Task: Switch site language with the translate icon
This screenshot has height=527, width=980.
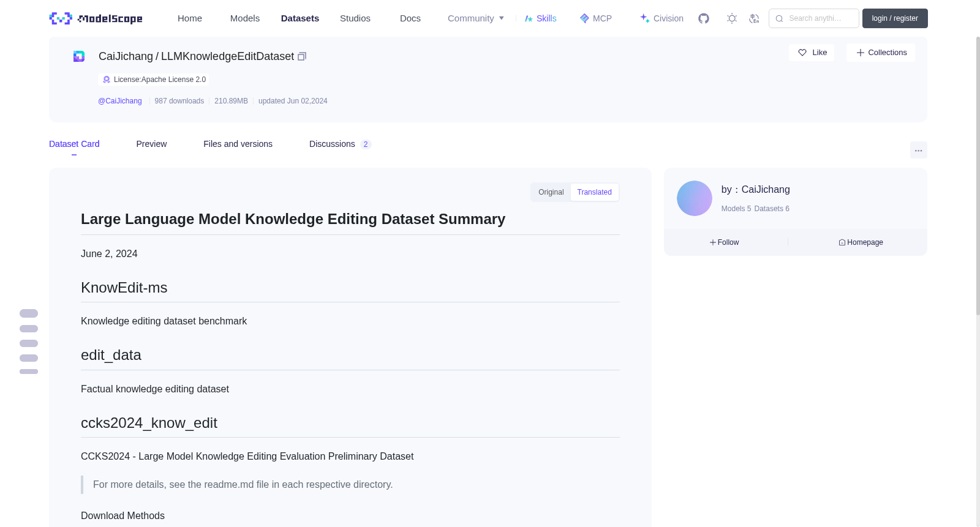Action: click(x=754, y=18)
